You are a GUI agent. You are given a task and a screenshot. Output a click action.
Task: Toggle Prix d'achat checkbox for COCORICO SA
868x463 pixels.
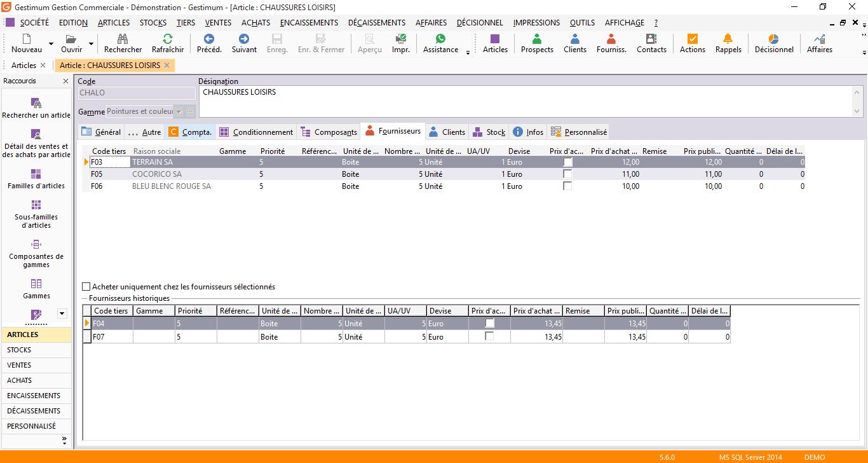click(567, 174)
